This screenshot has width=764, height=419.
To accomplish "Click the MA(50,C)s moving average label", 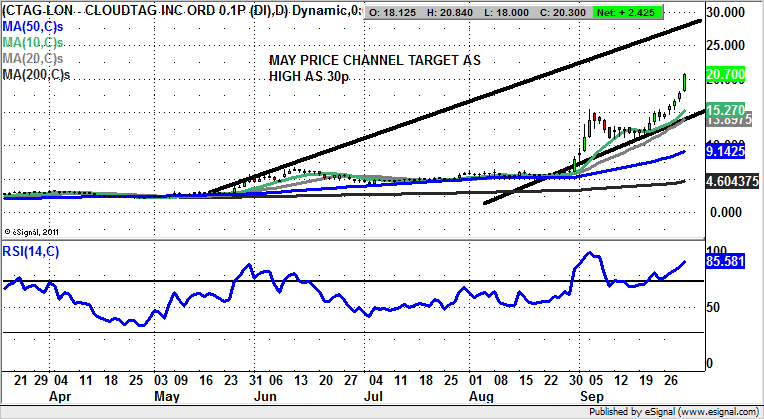I will [x=32, y=27].
